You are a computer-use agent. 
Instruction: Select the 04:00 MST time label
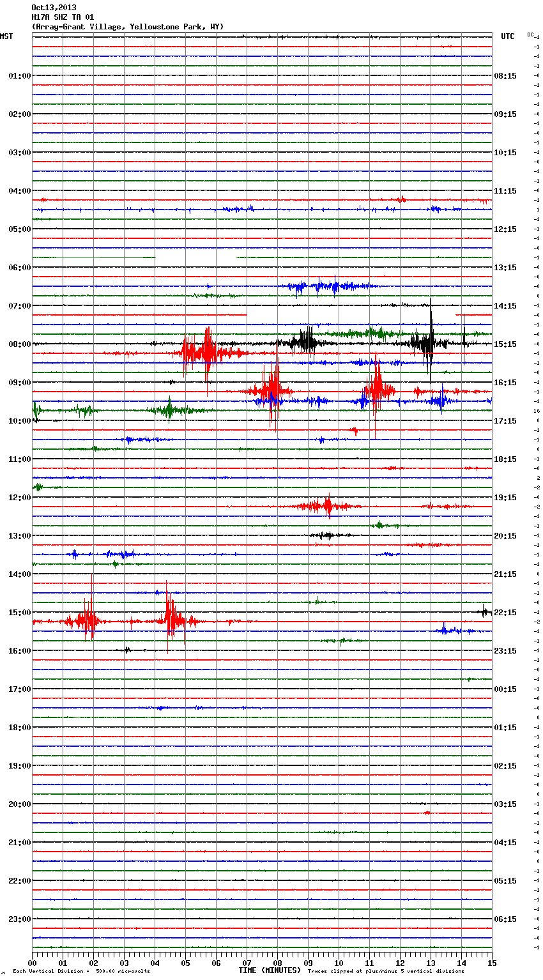20,191
